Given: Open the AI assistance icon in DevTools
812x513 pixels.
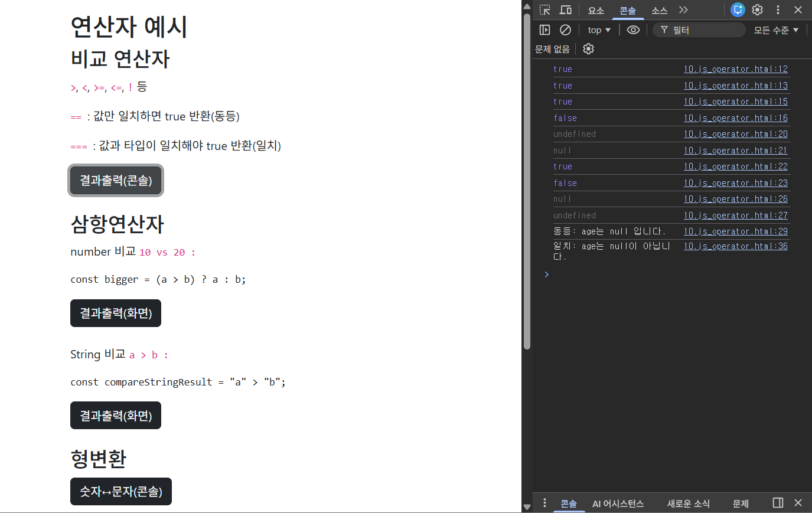Looking at the screenshot, I should pyautogui.click(x=738, y=9).
